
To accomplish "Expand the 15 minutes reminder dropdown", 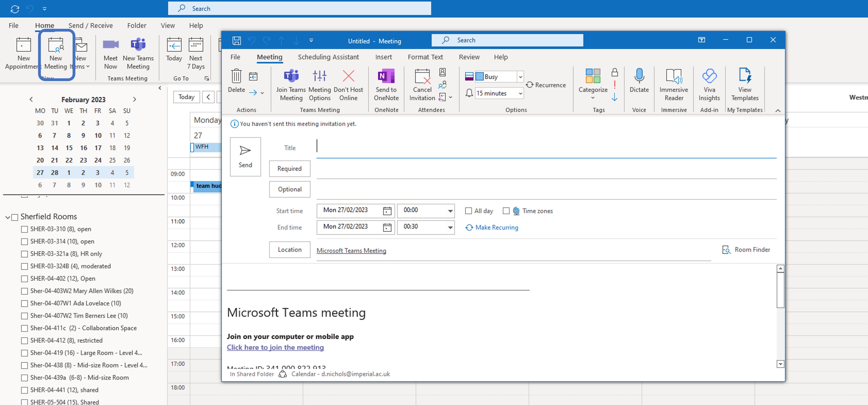I will [x=520, y=93].
